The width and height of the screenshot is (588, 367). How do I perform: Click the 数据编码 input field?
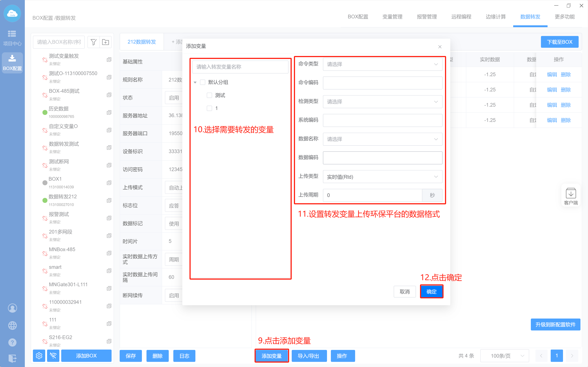382,158
